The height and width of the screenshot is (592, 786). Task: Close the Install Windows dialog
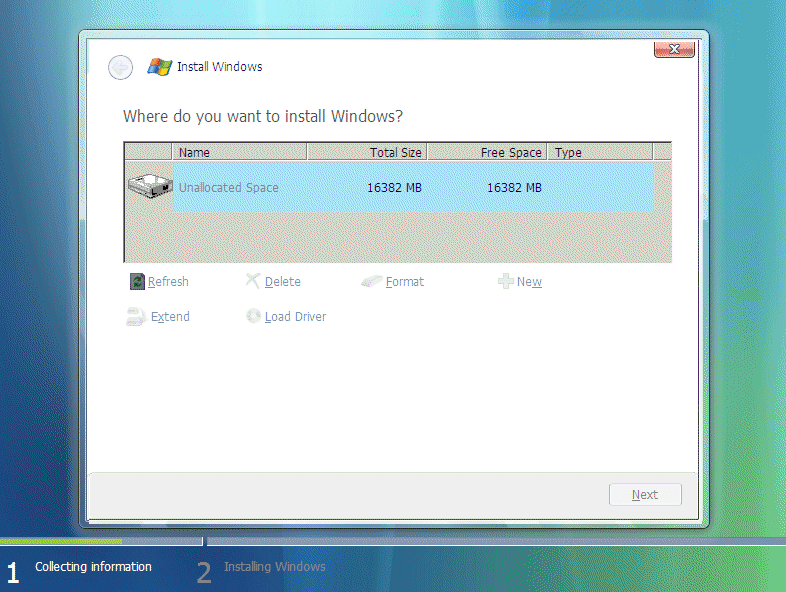(674, 49)
